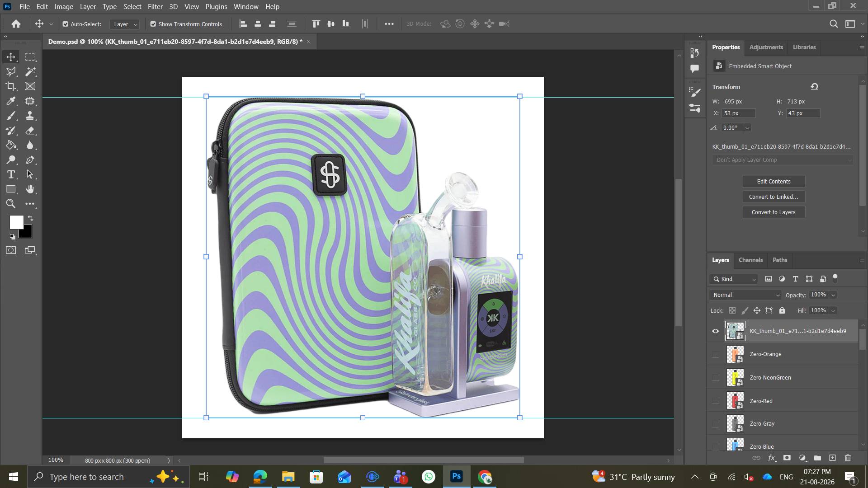Show the Zero-Orange layer
This screenshot has width=868, height=488.
(715, 354)
